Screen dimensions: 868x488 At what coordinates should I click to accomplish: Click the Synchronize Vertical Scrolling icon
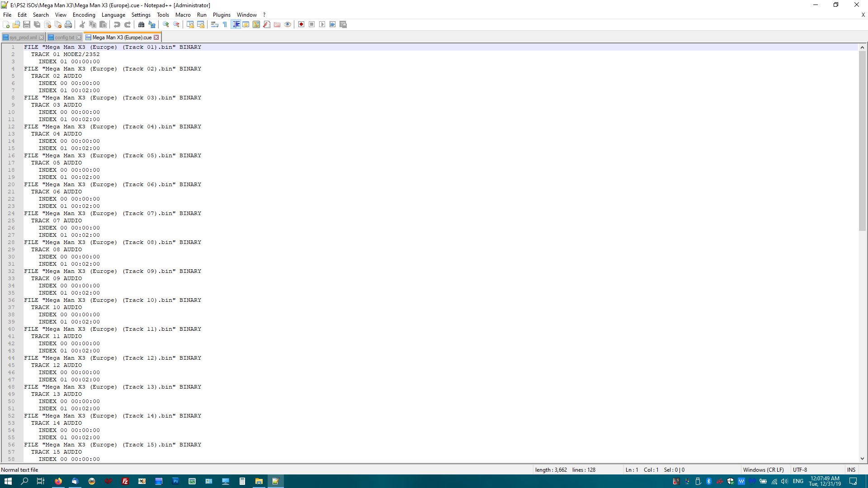[x=190, y=24]
